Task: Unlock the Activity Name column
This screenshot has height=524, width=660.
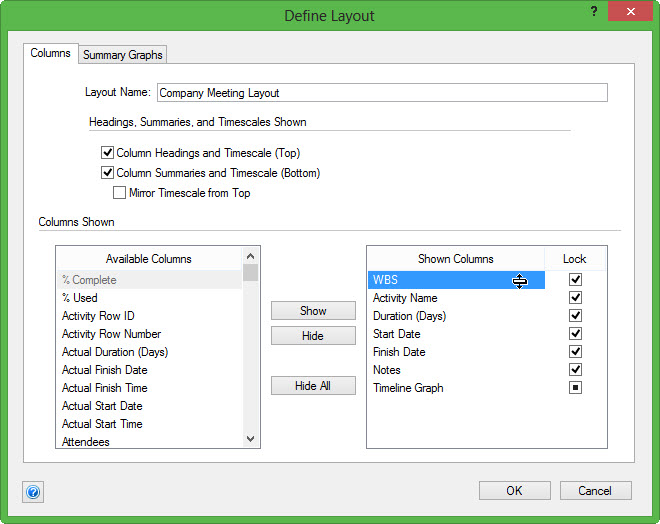Action: click(575, 298)
